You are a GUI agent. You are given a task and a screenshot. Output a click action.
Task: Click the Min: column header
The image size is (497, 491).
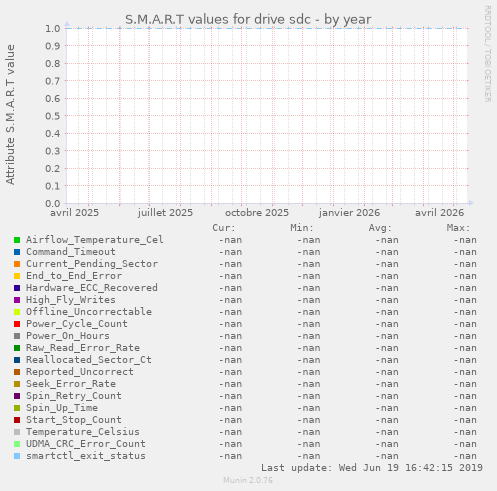(302, 228)
